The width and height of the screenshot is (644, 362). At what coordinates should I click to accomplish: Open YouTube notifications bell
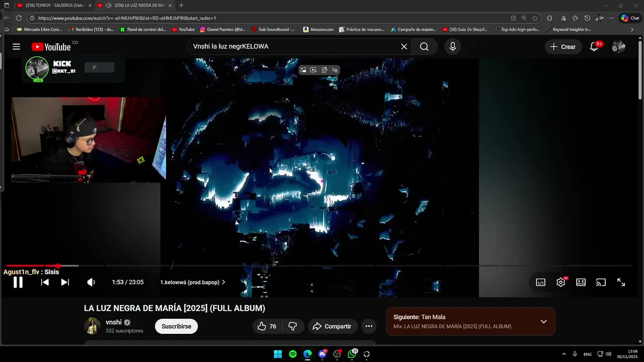tap(594, 47)
